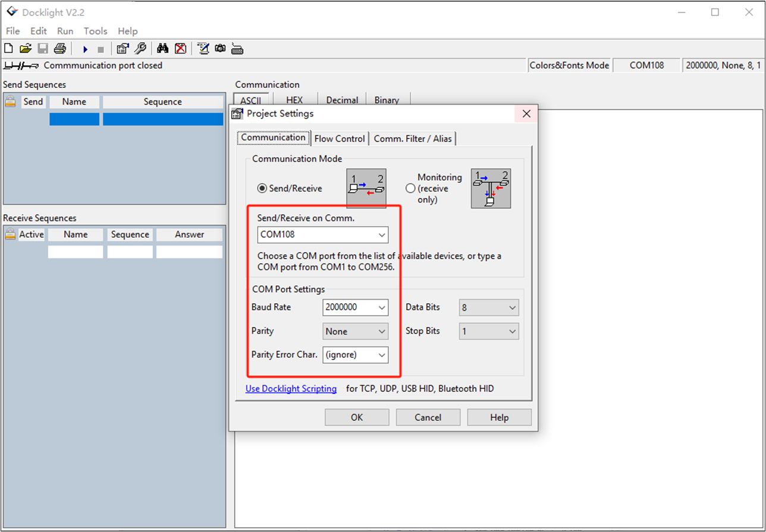Open the Baud Rate dropdown

[382, 307]
